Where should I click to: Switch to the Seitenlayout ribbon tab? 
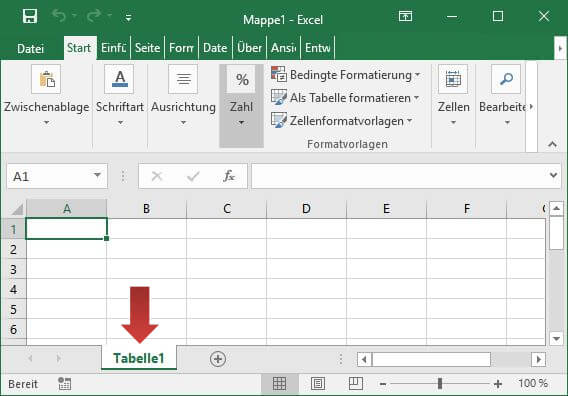[x=147, y=48]
